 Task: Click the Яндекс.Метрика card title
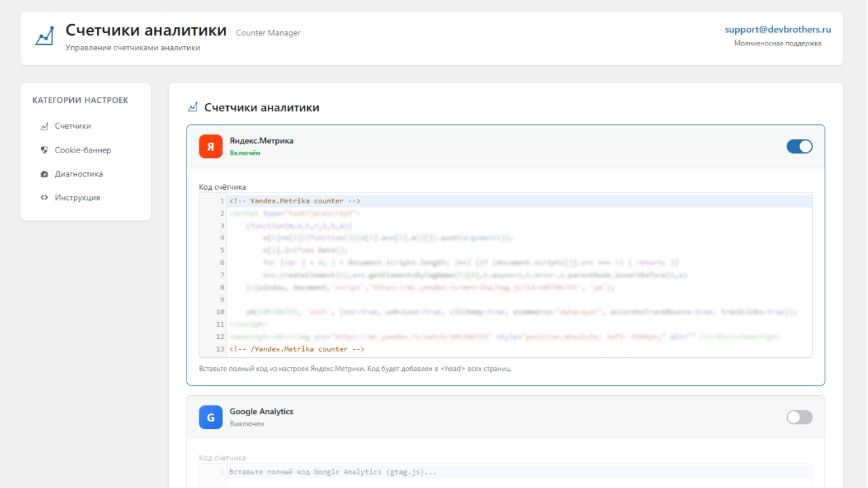pos(262,140)
